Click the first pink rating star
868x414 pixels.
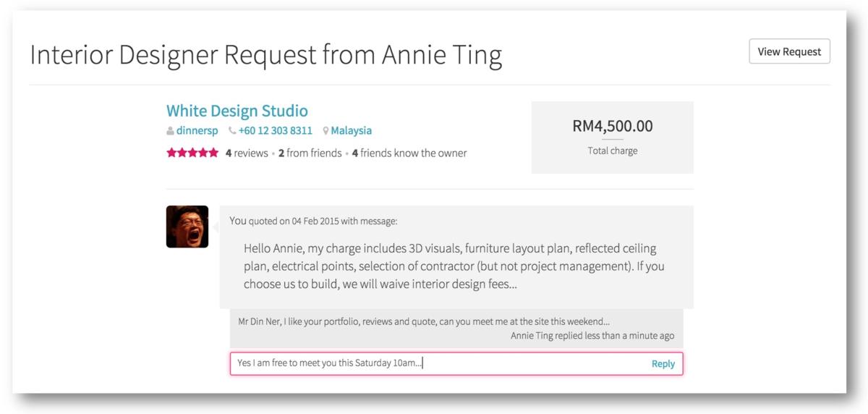point(171,153)
